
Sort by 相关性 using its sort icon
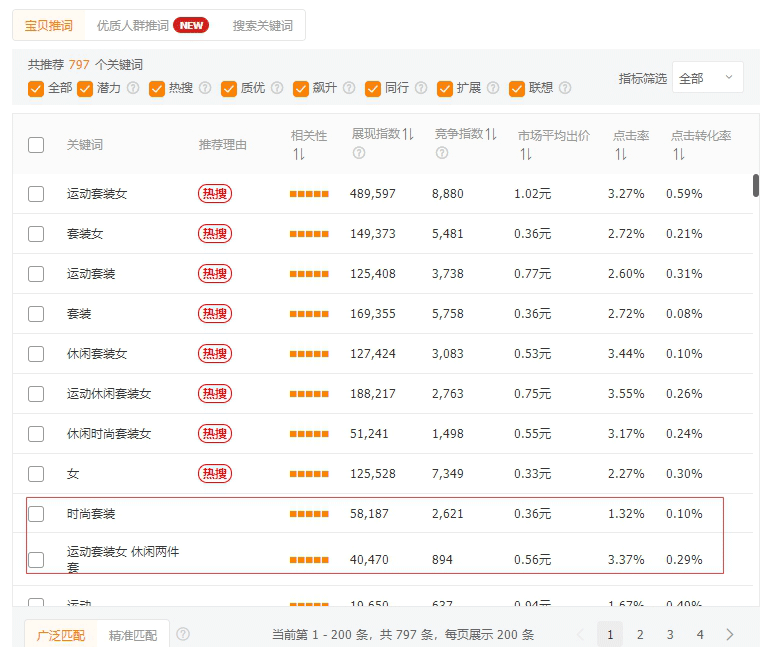(x=298, y=154)
